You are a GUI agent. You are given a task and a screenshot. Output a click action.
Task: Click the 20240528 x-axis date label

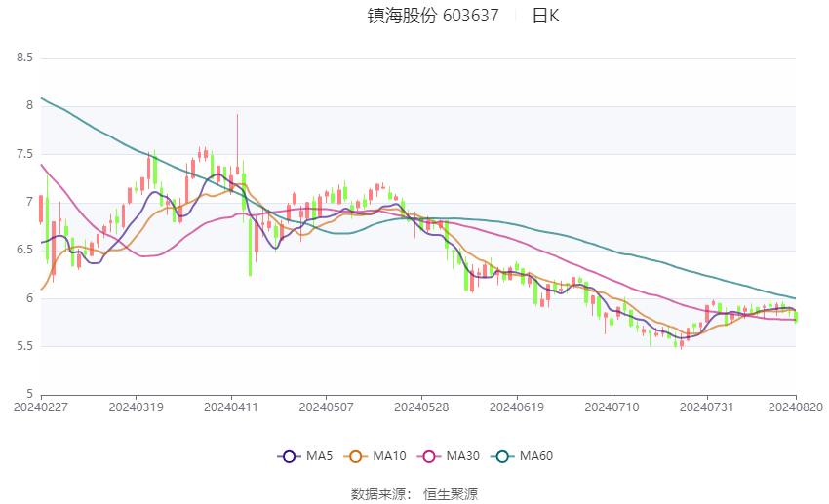(421, 407)
